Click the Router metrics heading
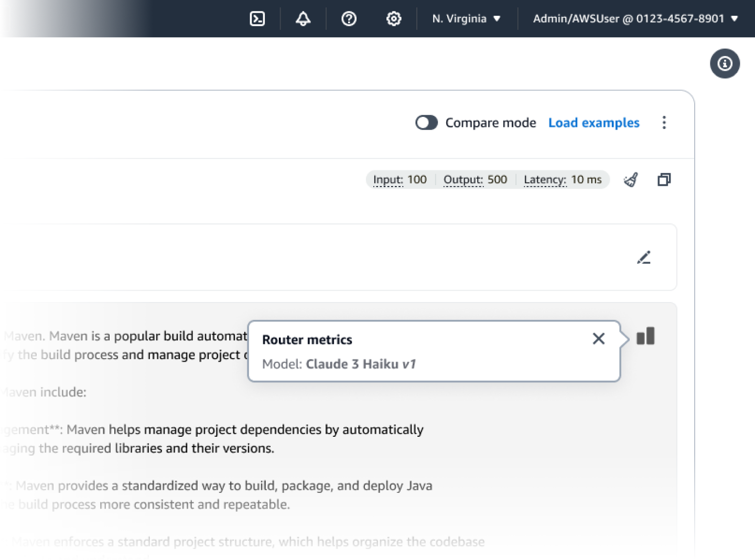Screen dimensions: 755x560 [307, 340]
